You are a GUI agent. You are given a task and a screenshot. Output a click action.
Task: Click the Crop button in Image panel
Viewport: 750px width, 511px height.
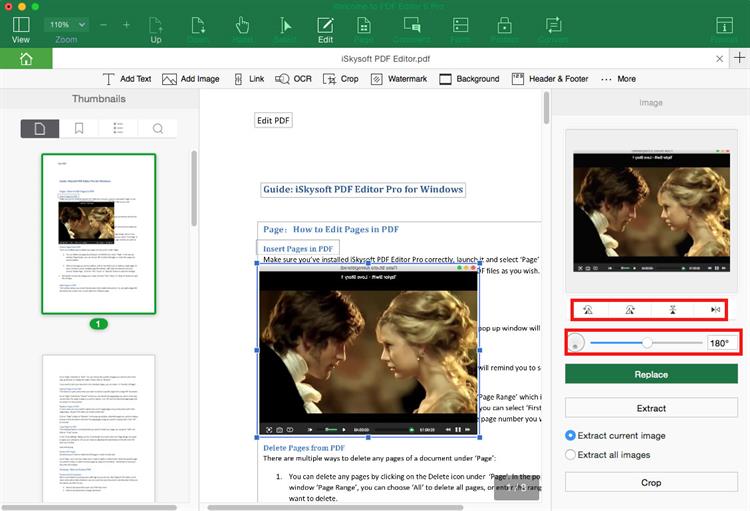pyautogui.click(x=651, y=482)
